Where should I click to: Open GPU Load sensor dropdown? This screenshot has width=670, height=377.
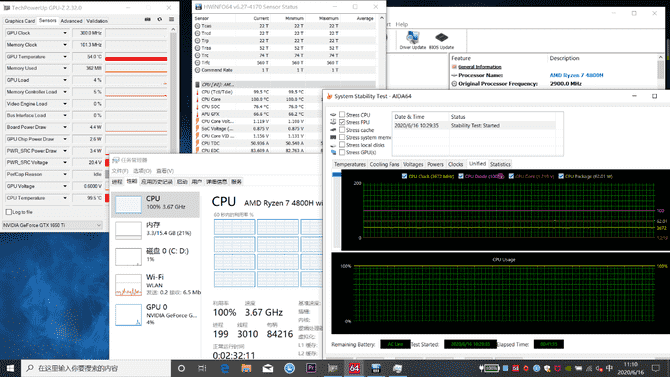tap(65, 80)
